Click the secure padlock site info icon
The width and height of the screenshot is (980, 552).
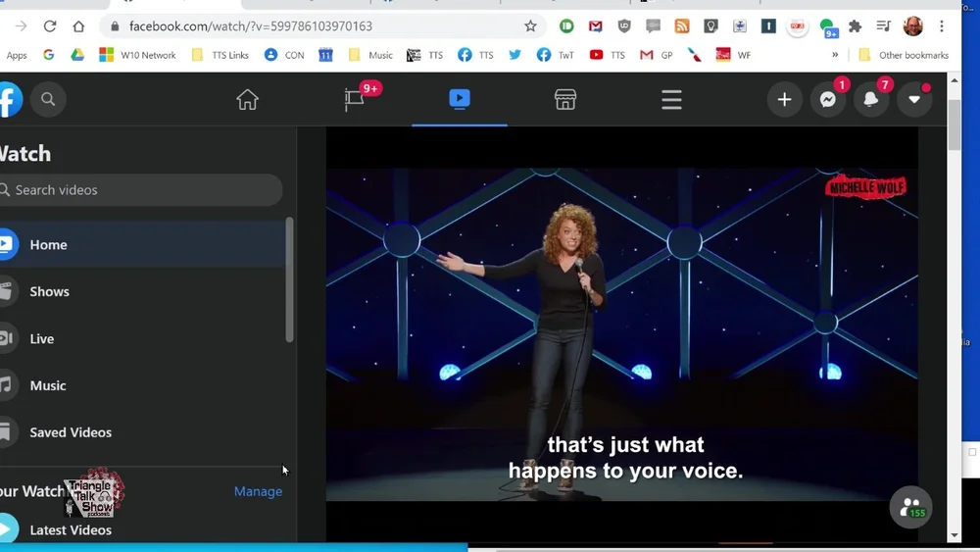click(x=115, y=26)
